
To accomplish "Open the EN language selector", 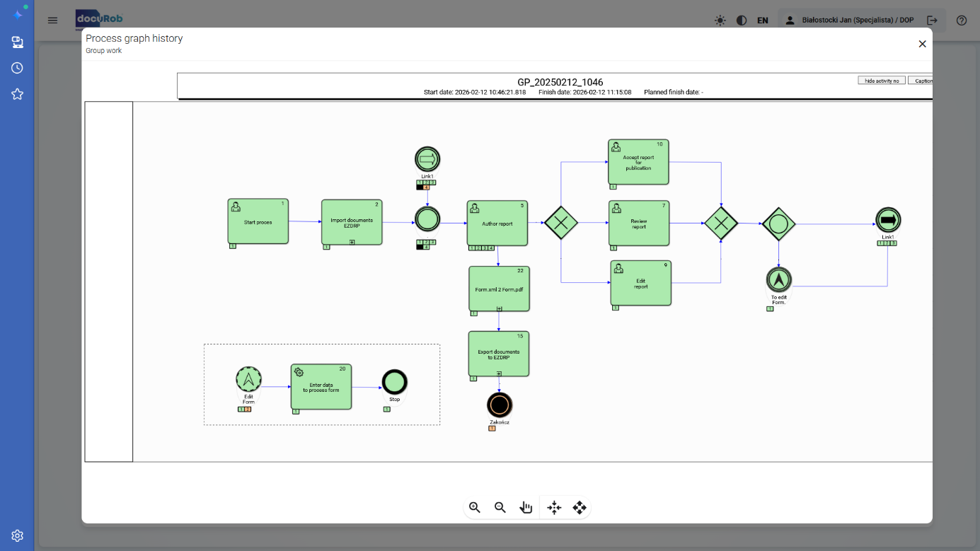I will (x=762, y=20).
